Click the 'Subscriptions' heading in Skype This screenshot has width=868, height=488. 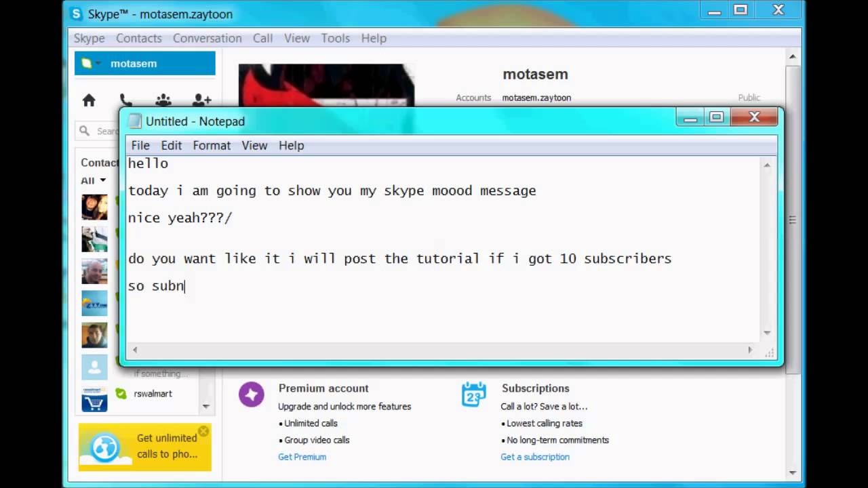535,388
